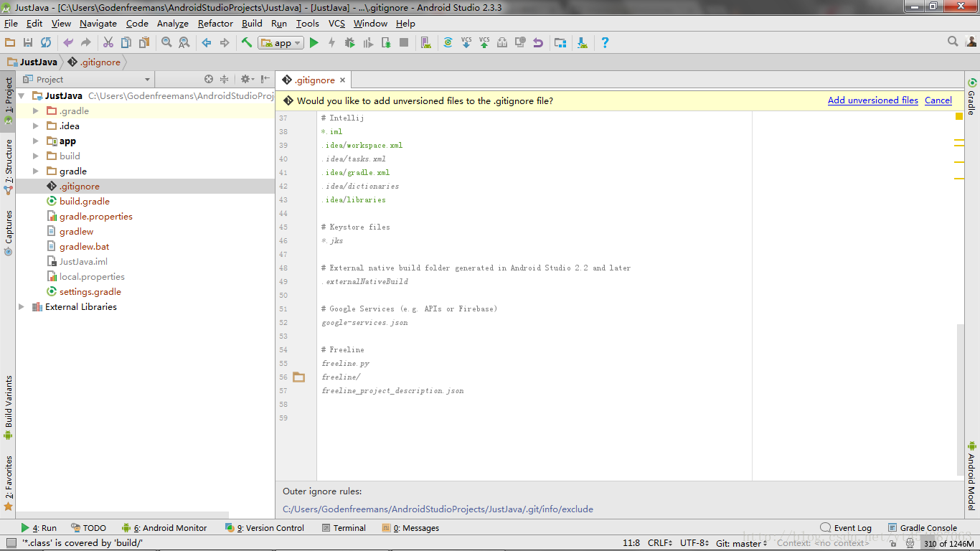This screenshot has width=980, height=551.
Task: Close the .gitignore editor tab
Action: pyautogui.click(x=343, y=80)
